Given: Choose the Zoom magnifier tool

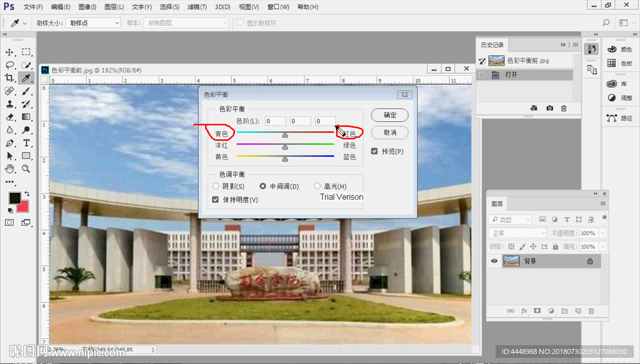Looking at the screenshot, I should click(x=26, y=169).
